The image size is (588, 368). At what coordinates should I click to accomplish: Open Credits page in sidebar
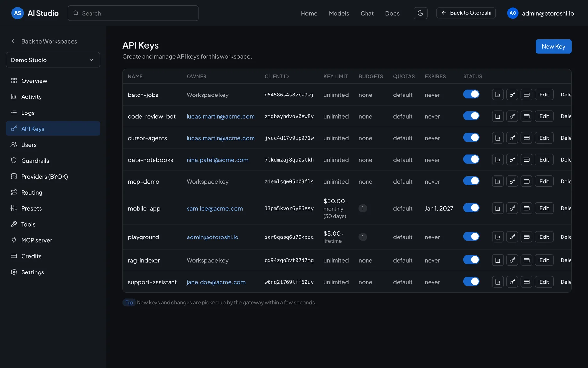point(53,256)
